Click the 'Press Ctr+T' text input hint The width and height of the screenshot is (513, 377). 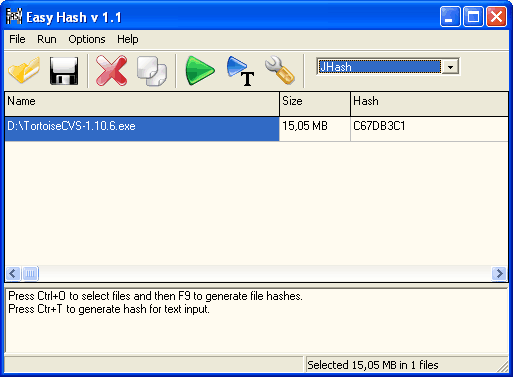tap(109, 309)
